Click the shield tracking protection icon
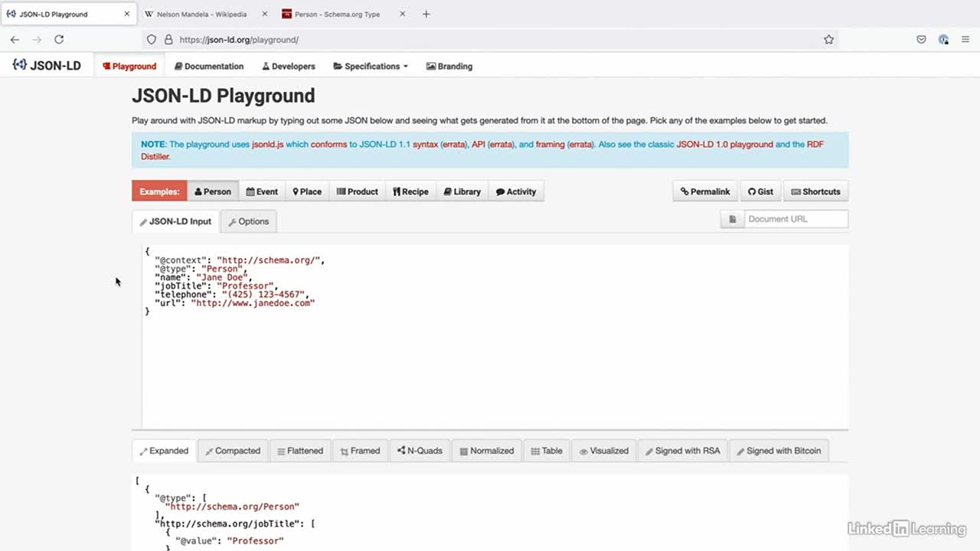Viewport: 980px width, 551px height. pos(152,40)
